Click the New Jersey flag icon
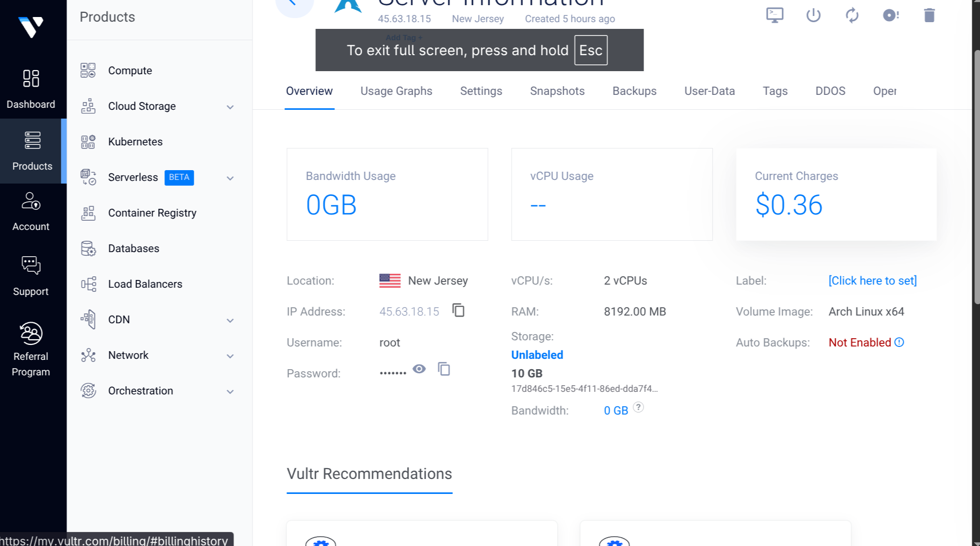The height and width of the screenshot is (546, 980). [x=390, y=280]
